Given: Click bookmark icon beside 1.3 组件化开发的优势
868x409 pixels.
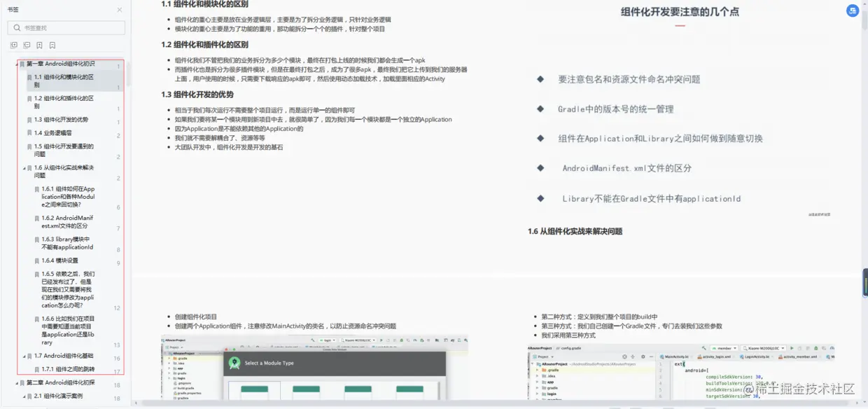Looking at the screenshot, I should click(30, 120).
